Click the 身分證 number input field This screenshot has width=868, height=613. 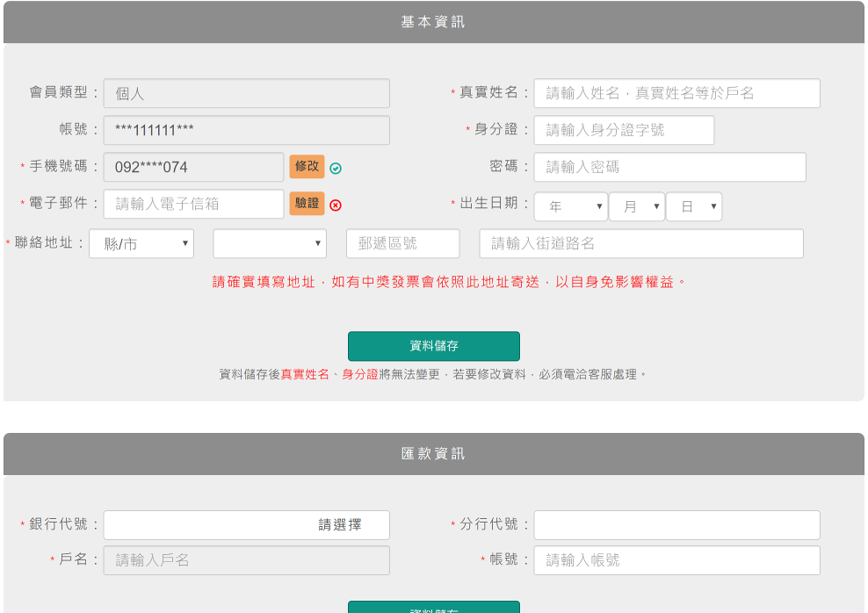624,130
